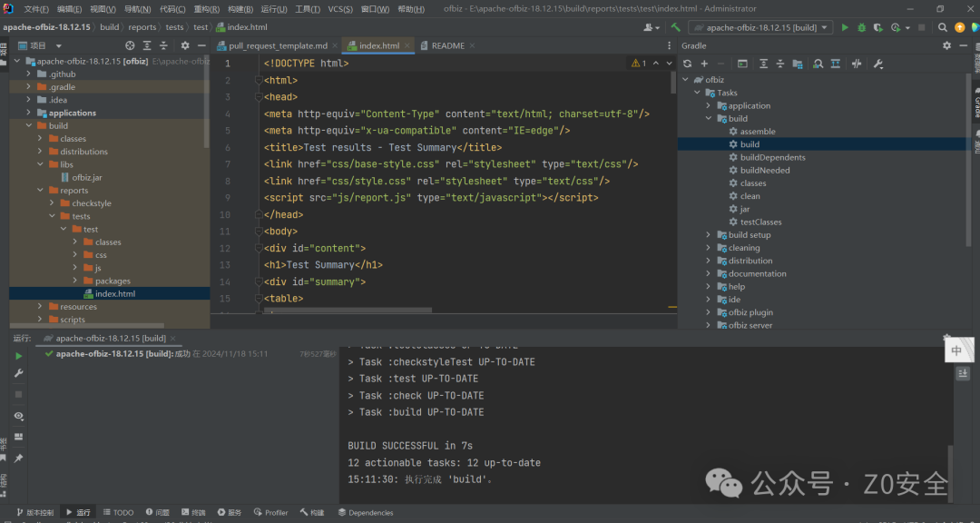Screen dimensions: 980x523
Task: Select the testClasses Gradle task
Action: 760,222
